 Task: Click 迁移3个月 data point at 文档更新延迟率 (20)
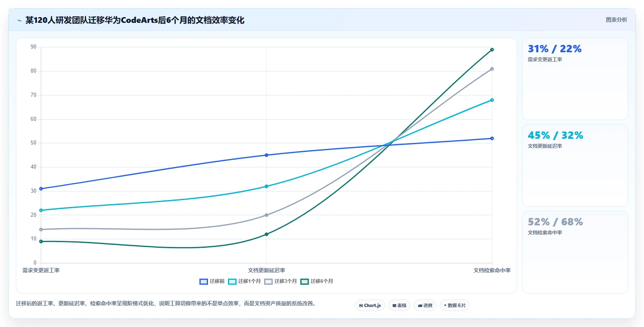[x=266, y=215]
